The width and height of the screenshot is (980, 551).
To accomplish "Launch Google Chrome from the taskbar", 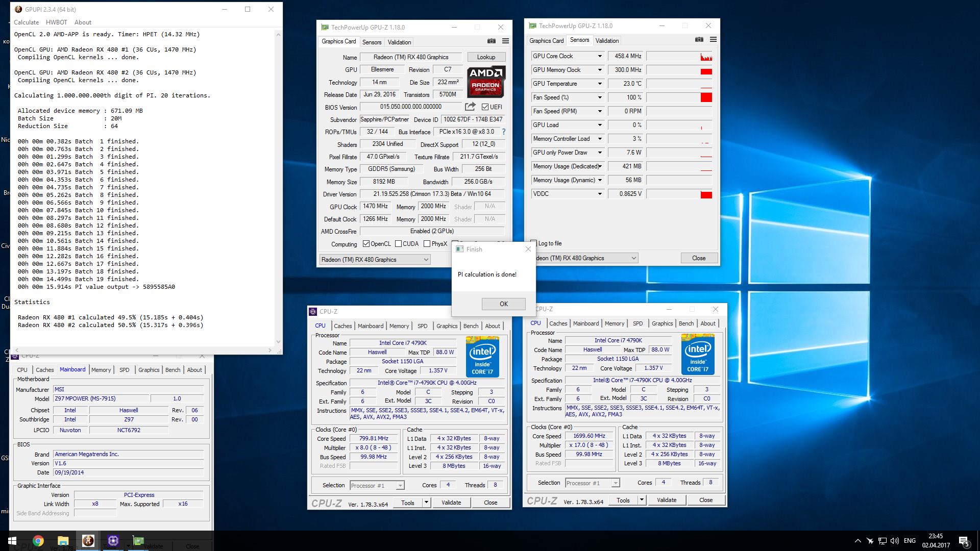I will (x=38, y=541).
